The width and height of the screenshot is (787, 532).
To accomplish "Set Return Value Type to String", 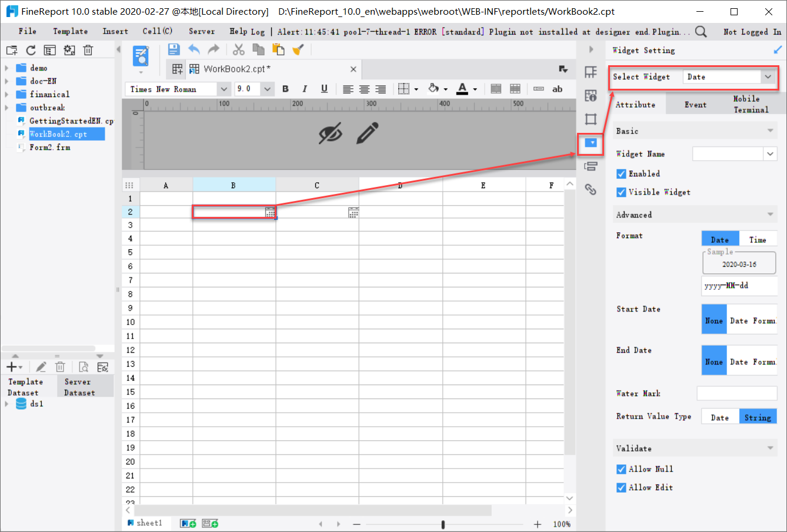I will click(x=758, y=417).
